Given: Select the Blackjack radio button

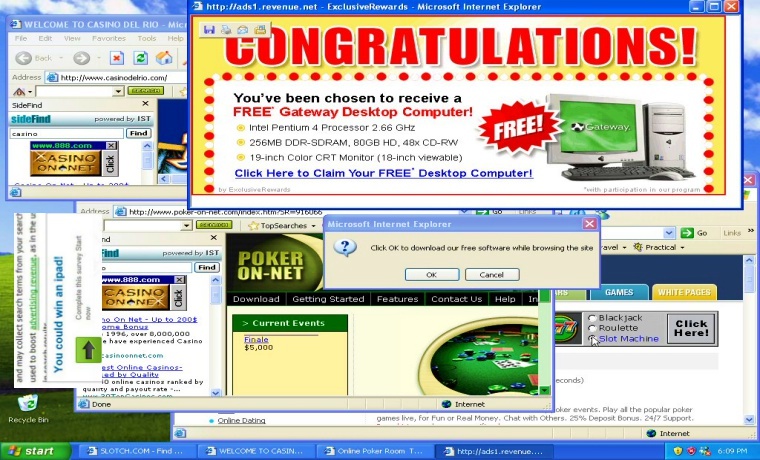Looking at the screenshot, I should tap(592, 318).
